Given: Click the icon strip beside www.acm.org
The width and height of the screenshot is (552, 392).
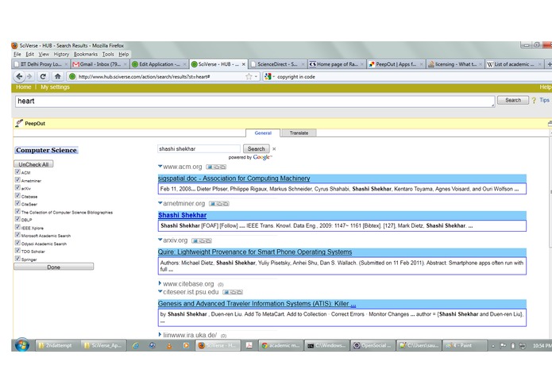Looking at the screenshot, I should [216, 167].
